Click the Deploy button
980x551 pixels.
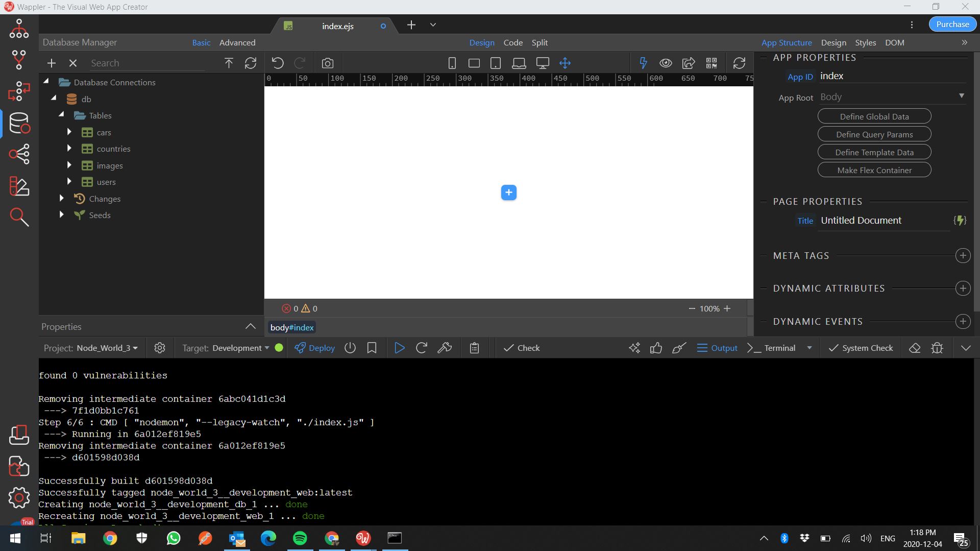click(315, 348)
